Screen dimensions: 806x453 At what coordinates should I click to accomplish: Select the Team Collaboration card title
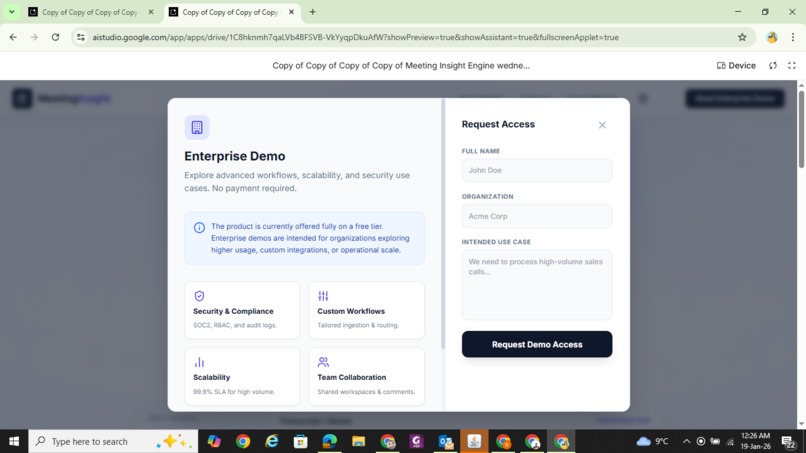[351, 377]
